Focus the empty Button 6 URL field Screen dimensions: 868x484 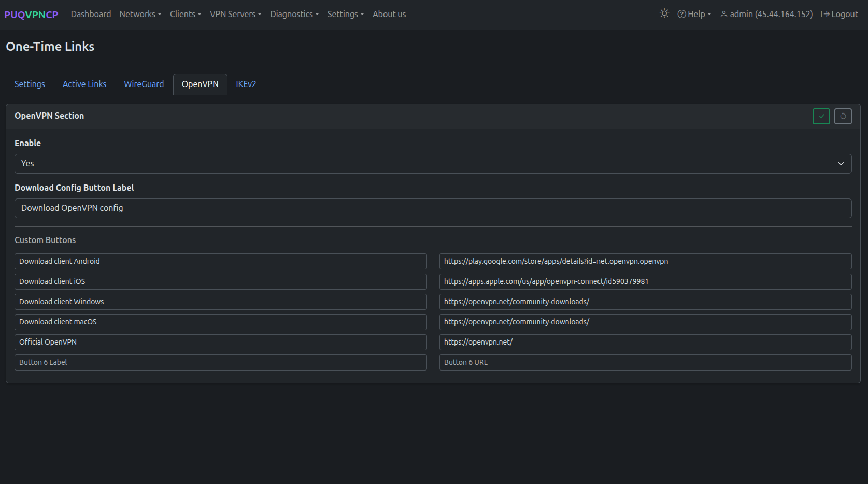646,362
